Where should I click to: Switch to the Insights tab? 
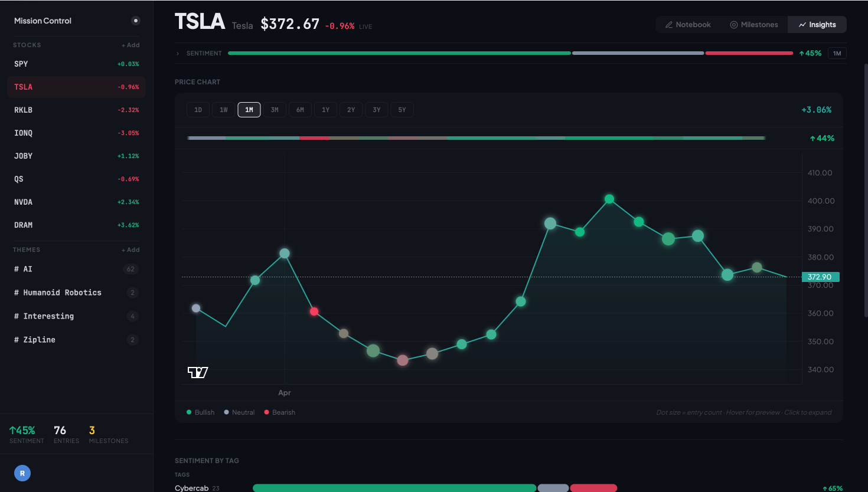[x=817, y=25]
